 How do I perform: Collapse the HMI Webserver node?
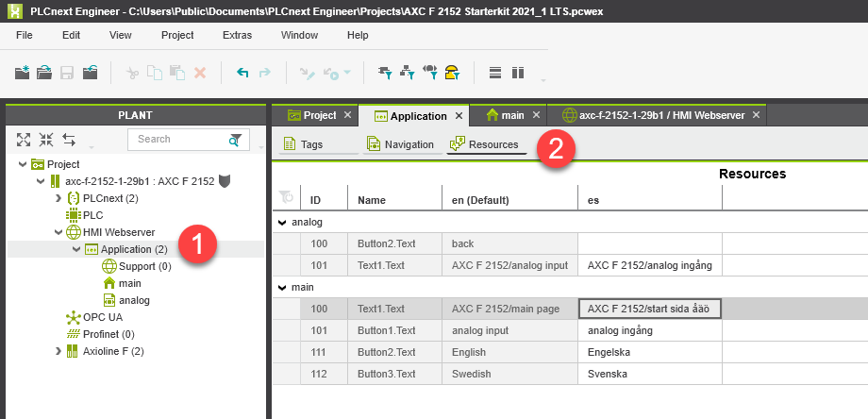(x=58, y=232)
